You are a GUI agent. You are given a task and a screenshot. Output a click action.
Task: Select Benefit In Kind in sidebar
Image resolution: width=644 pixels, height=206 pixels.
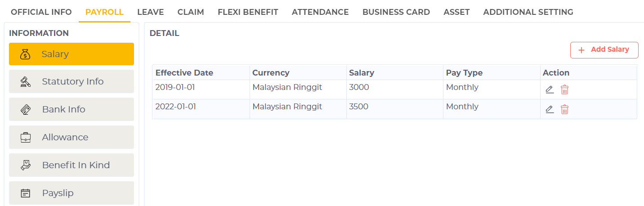pos(72,165)
